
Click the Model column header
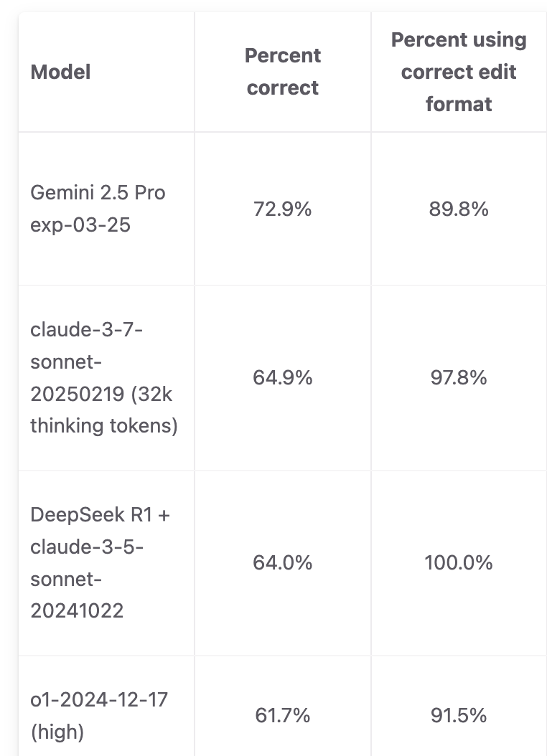coord(60,72)
